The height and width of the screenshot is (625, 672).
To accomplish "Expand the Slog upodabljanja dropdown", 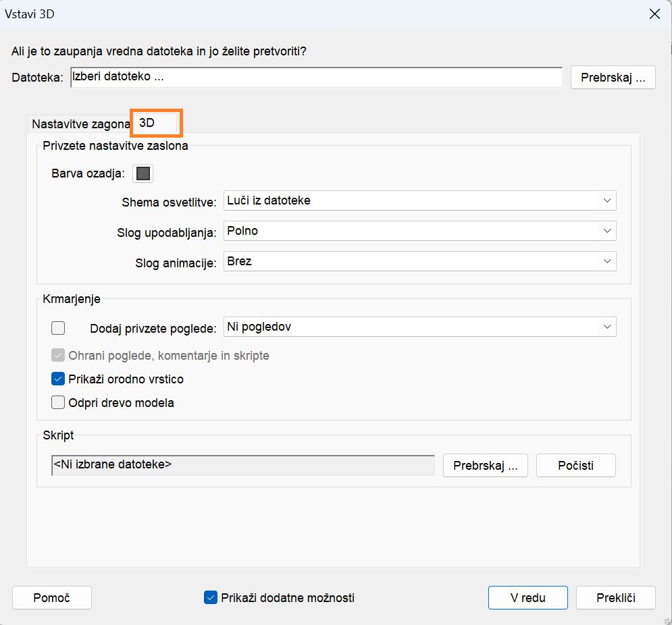I will pyautogui.click(x=419, y=231).
